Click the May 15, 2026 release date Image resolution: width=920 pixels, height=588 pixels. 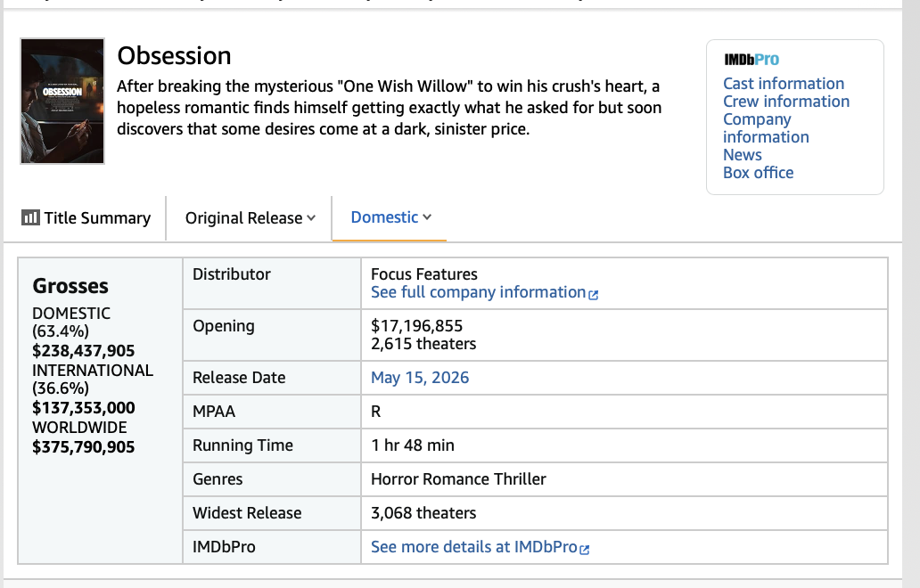click(420, 378)
